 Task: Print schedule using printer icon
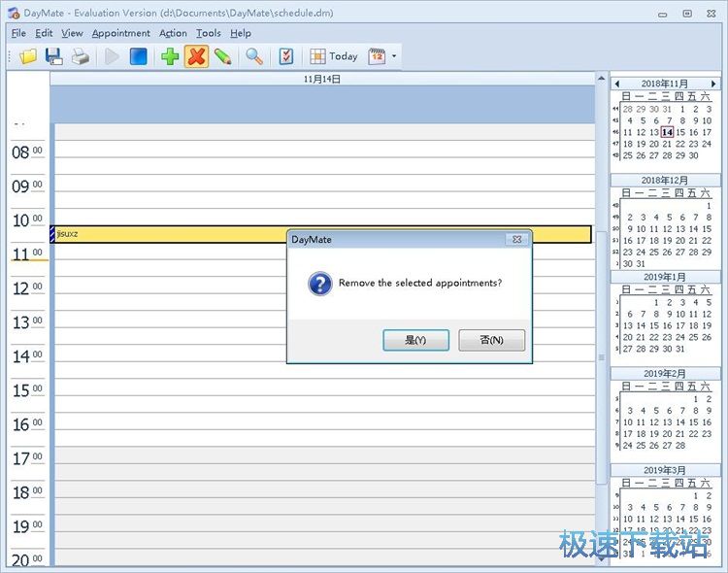[x=81, y=56]
